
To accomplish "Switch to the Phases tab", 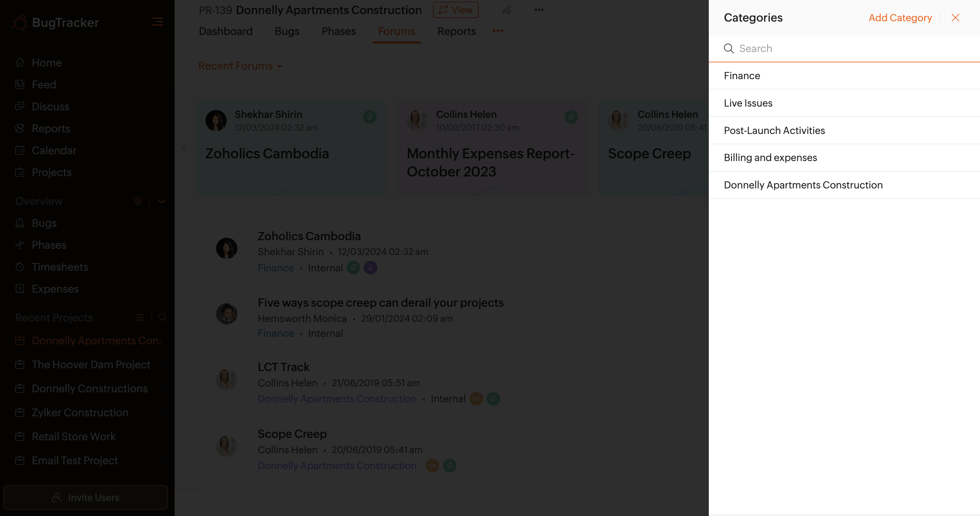I will (x=338, y=31).
